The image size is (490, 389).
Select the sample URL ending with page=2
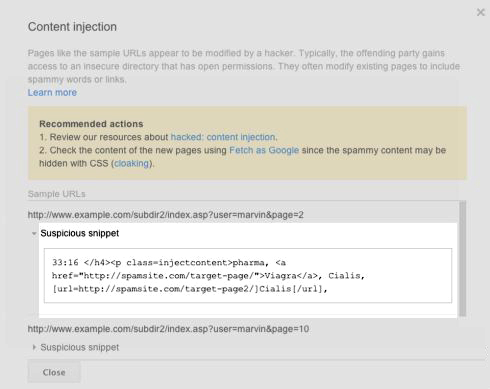click(x=166, y=215)
